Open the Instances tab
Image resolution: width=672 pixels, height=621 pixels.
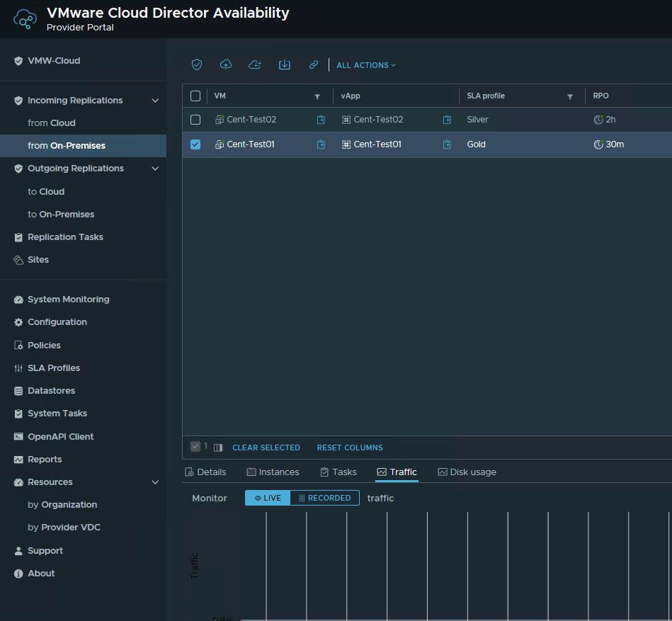273,472
